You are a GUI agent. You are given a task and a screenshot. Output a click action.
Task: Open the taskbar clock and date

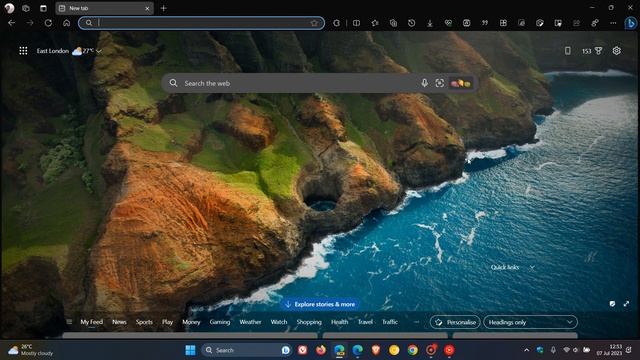pyautogui.click(x=609, y=350)
